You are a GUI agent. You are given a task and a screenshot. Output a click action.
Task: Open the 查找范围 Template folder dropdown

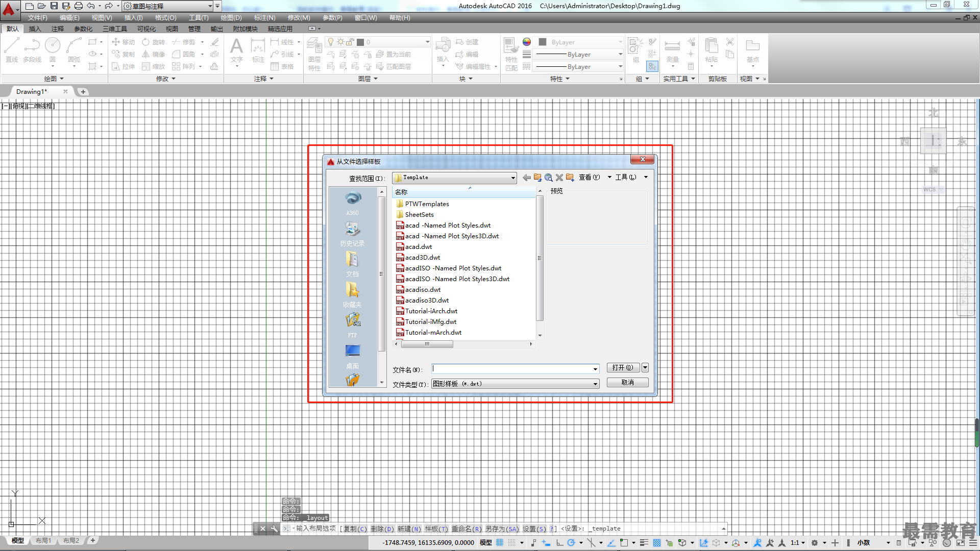coord(454,178)
